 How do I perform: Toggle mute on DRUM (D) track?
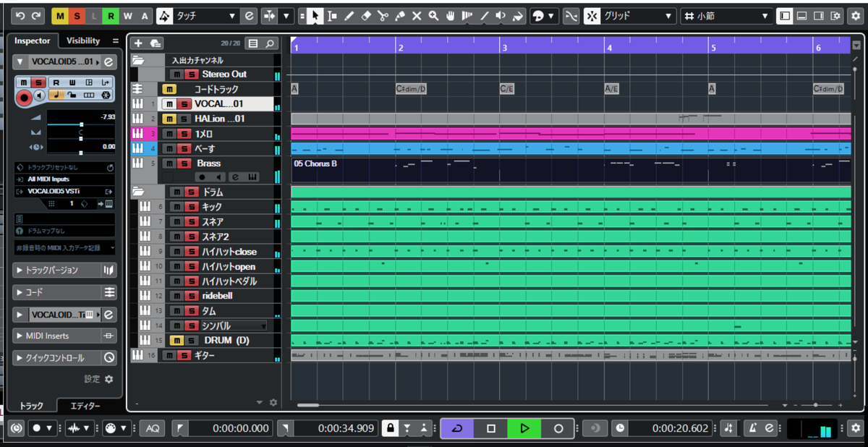pyautogui.click(x=176, y=340)
